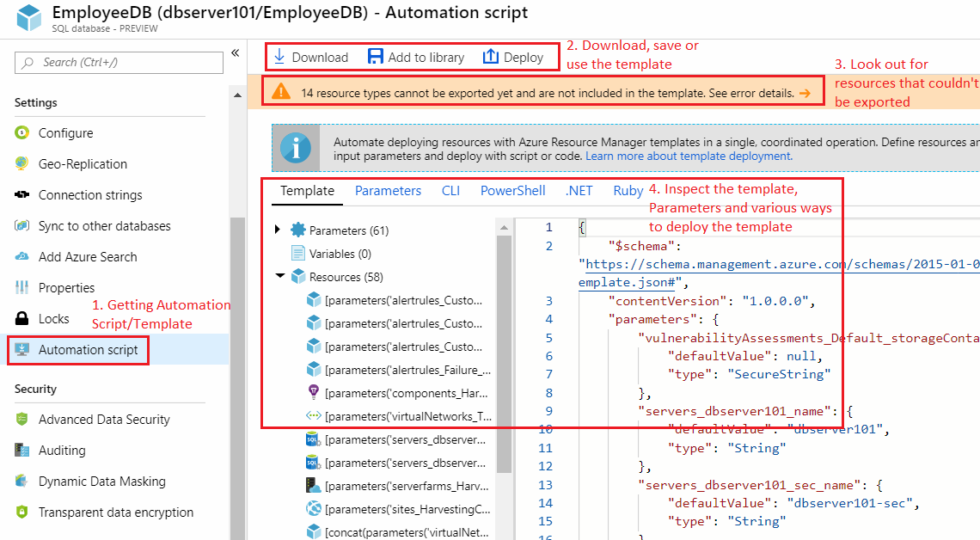The width and height of the screenshot is (980, 540).
Task: Select Add Azure Search
Action: pyautogui.click(x=88, y=257)
